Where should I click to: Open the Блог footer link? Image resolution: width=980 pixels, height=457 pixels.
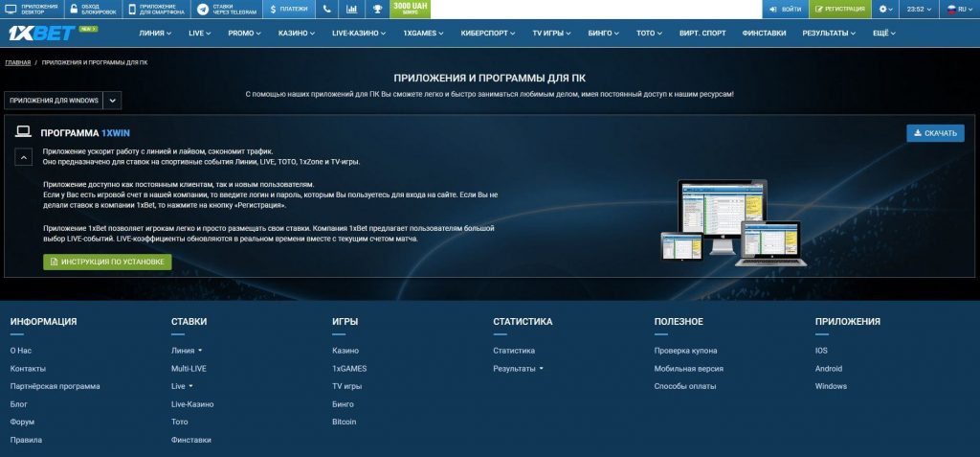(19, 404)
